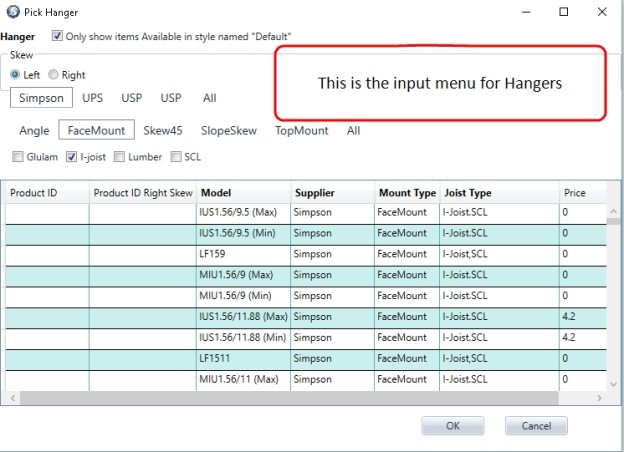
Task: Maximize the Pick Hanger dialog window
Action: click(563, 12)
